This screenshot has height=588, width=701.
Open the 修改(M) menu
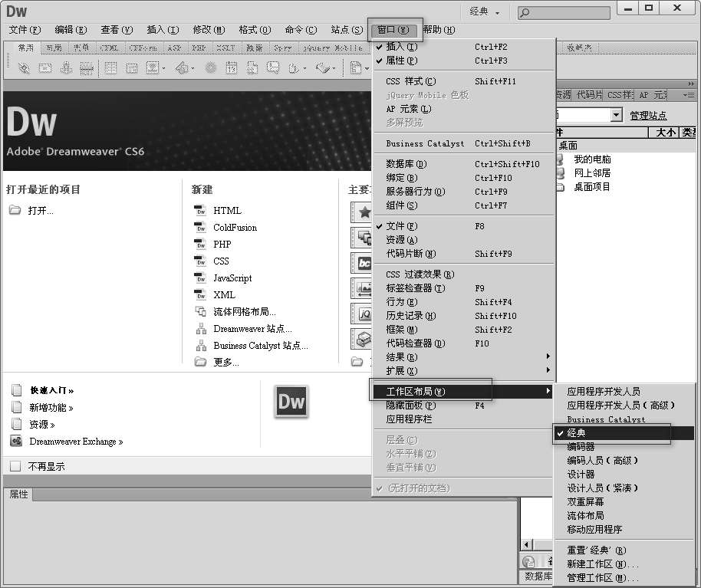click(x=209, y=30)
